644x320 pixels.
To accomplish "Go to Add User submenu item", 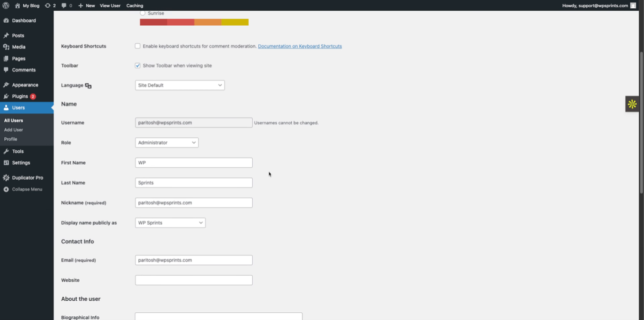I will (x=14, y=130).
